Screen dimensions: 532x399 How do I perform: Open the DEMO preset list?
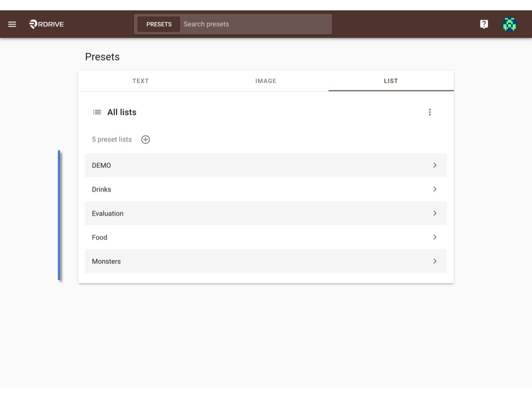265,165
